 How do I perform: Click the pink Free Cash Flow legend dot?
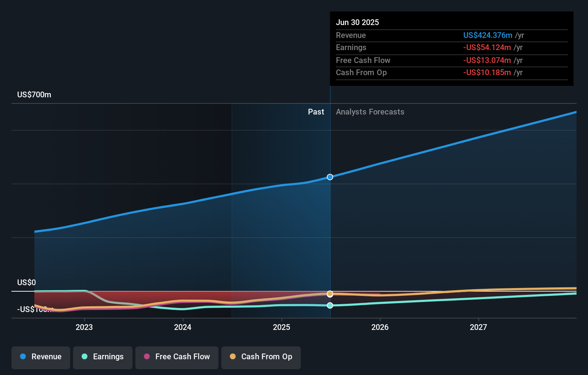(146, 357)
